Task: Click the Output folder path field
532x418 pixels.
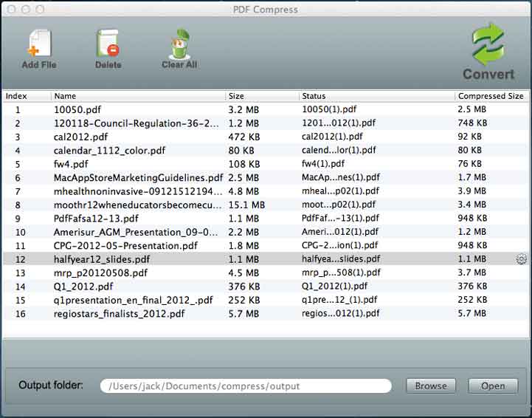Action: 246,386
